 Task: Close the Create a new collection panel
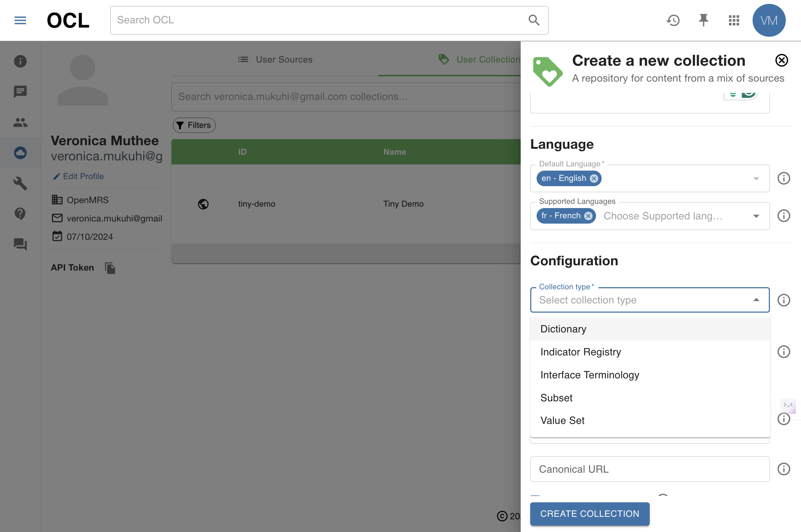point(782,60)
